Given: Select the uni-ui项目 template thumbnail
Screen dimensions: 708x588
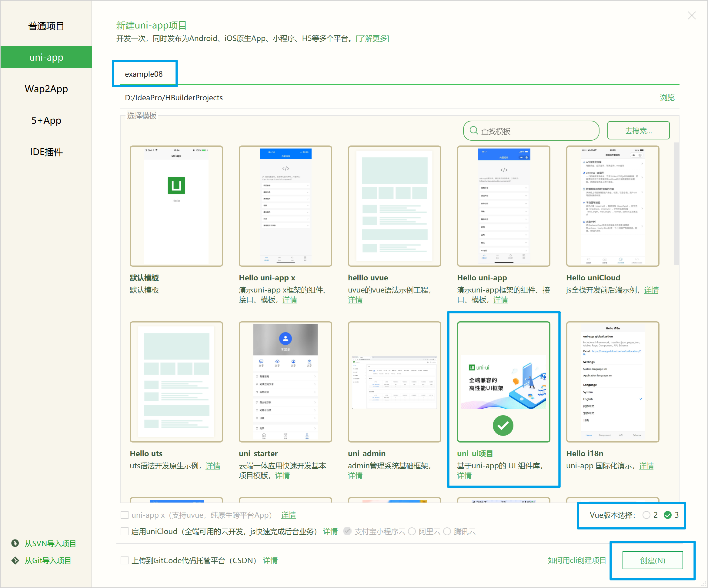Looking at the screenshot, I should [x=503, y=382].
